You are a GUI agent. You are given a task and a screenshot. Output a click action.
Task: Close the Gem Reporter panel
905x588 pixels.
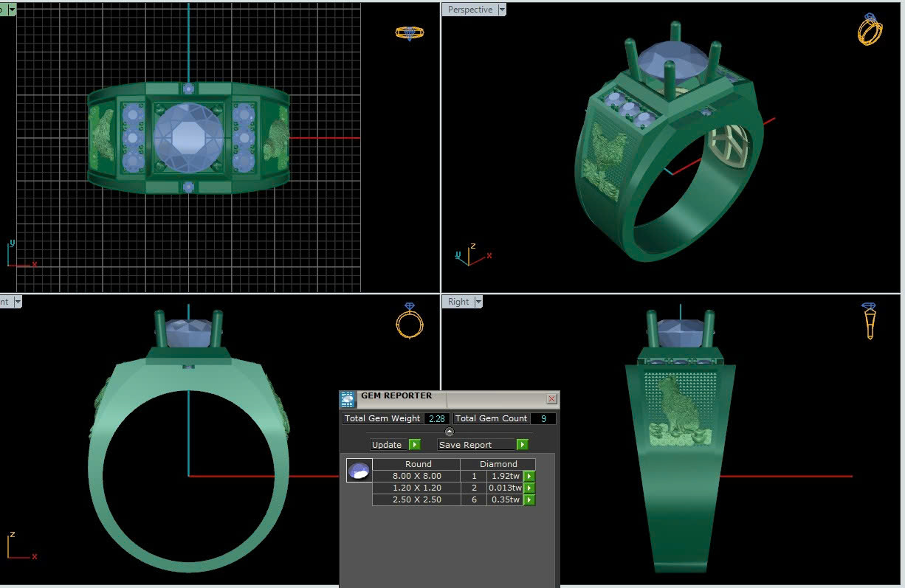pyautogui.click(x=551, y=398)
